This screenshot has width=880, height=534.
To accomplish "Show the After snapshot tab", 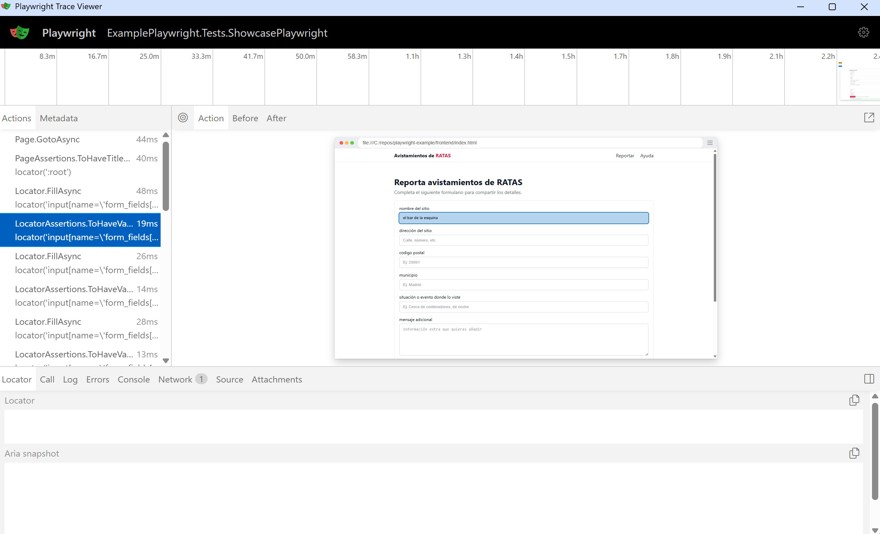I will pyautogui.click(x=276, y=118).
